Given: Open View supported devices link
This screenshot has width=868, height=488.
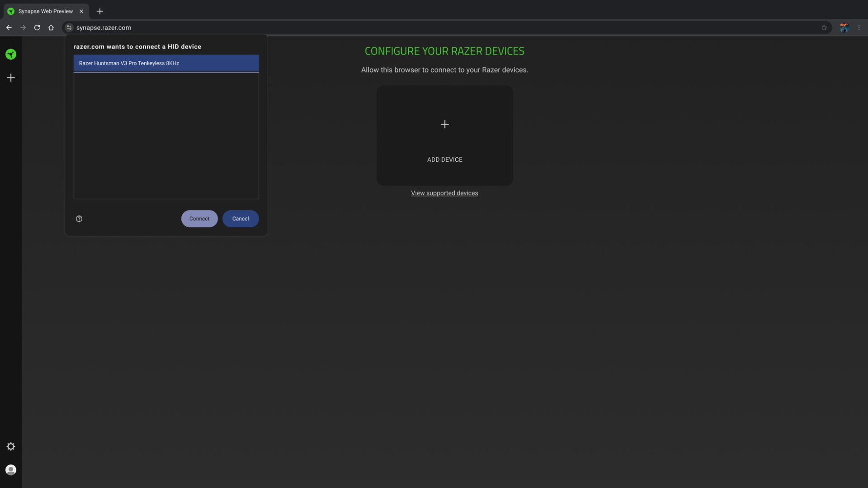Looking at the screenshot, I should [444, 193].
